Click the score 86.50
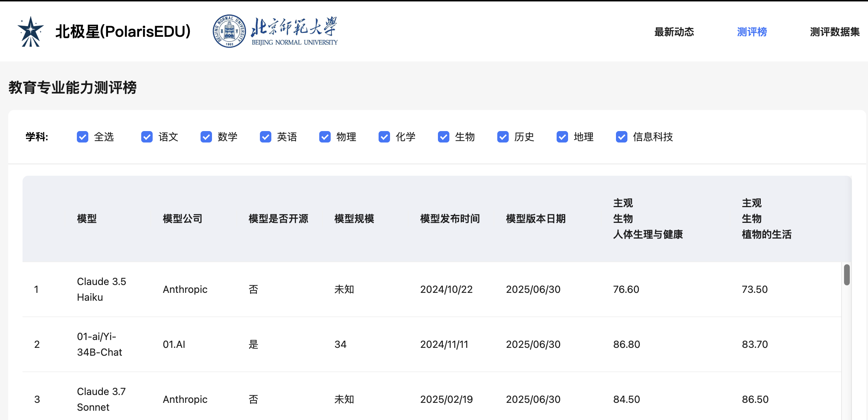The height and width of the screenshot is (420, 868). click(755, 399)
